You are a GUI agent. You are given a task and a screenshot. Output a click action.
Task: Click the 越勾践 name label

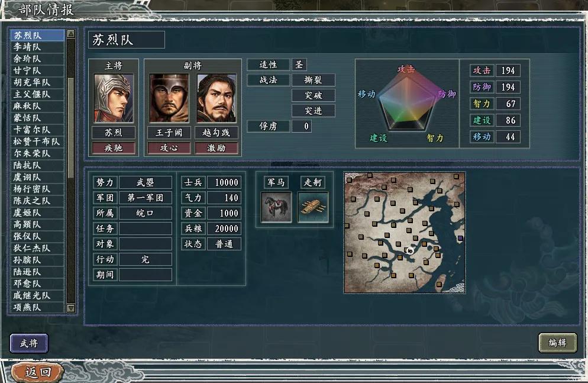(x=217, y=133)
